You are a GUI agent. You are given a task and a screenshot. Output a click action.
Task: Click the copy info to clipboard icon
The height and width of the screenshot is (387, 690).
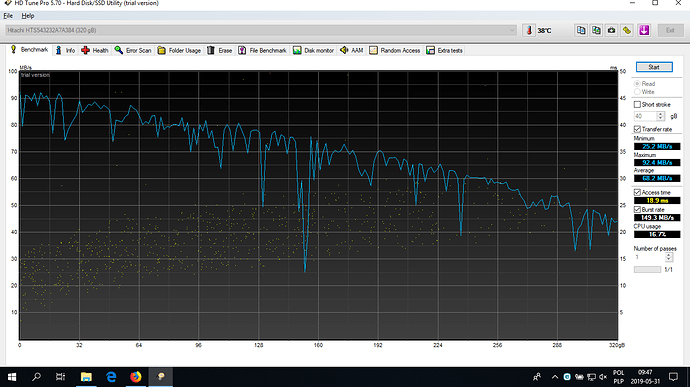[x=581, y=30]
